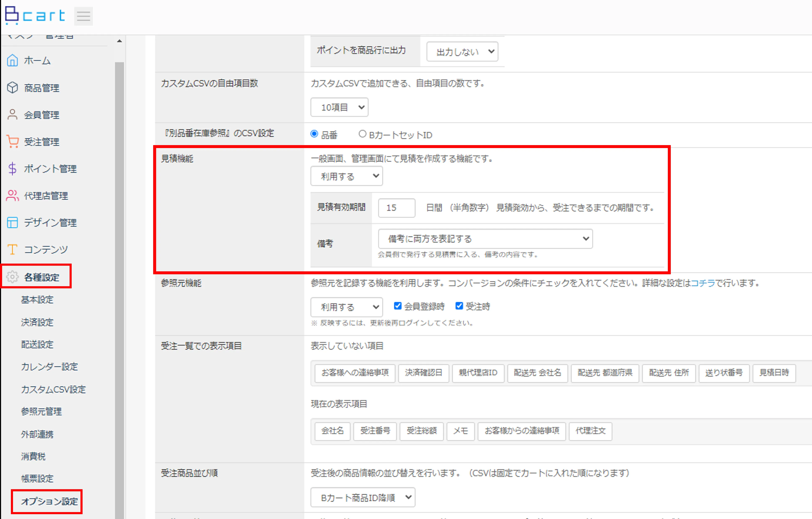Click the 各種設定 gear icon

pyautogui.click(x=13, y=277)
